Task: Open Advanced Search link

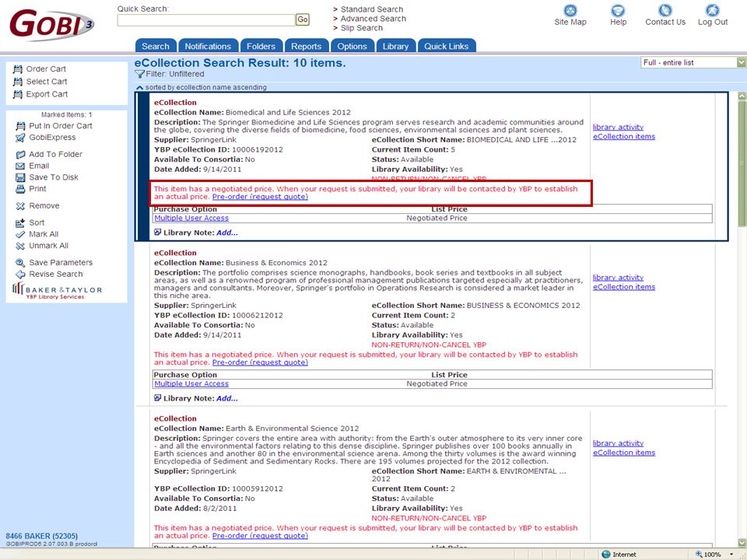Action: pos(373,19)
